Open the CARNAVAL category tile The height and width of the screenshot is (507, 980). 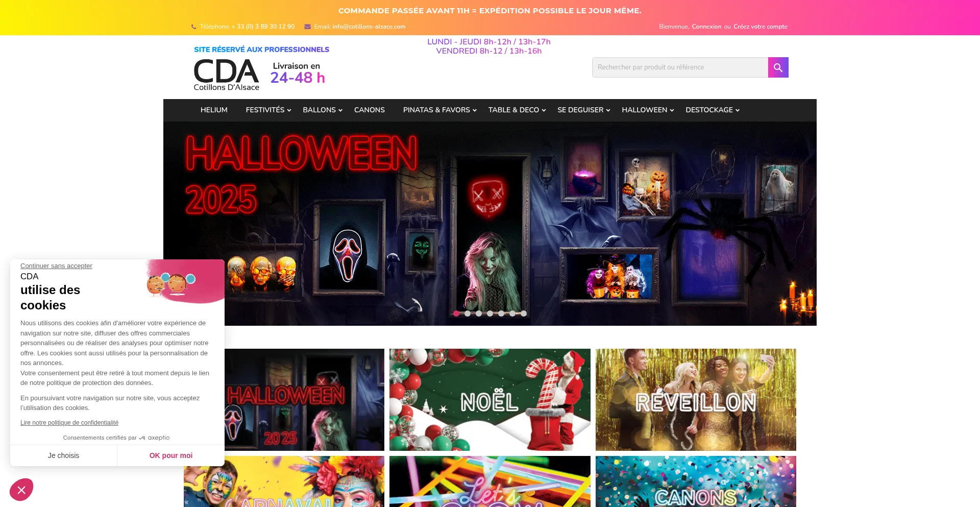pos(284,481)
